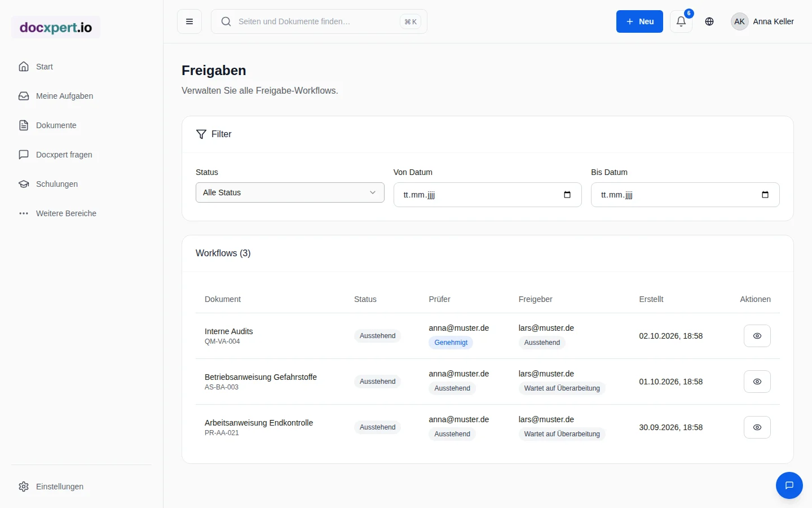Open the chat bubble floating button
812x508 pixels.
[789, 485]
